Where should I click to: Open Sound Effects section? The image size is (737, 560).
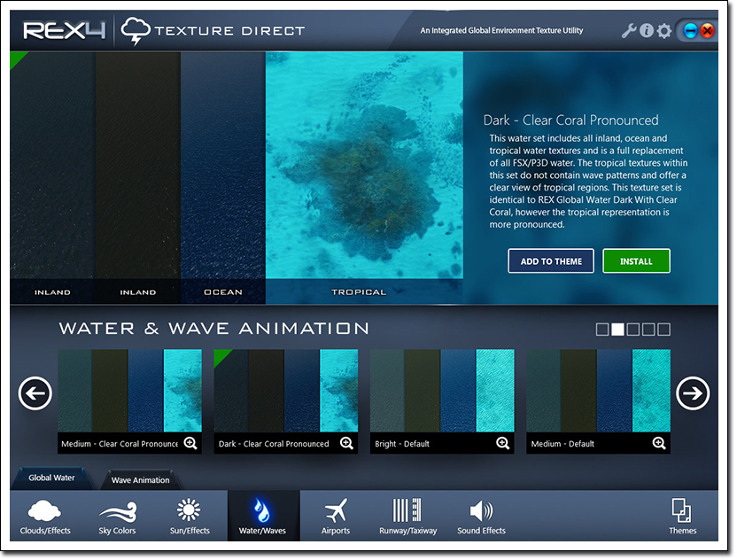[x=481, y=517]
